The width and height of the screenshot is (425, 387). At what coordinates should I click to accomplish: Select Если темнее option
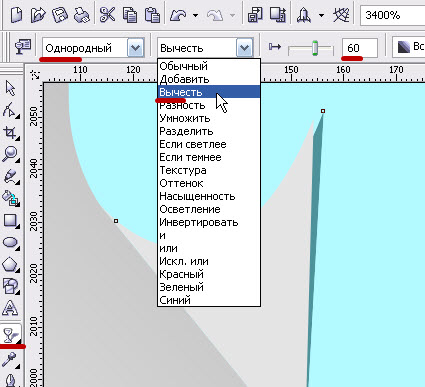(209, 157)
